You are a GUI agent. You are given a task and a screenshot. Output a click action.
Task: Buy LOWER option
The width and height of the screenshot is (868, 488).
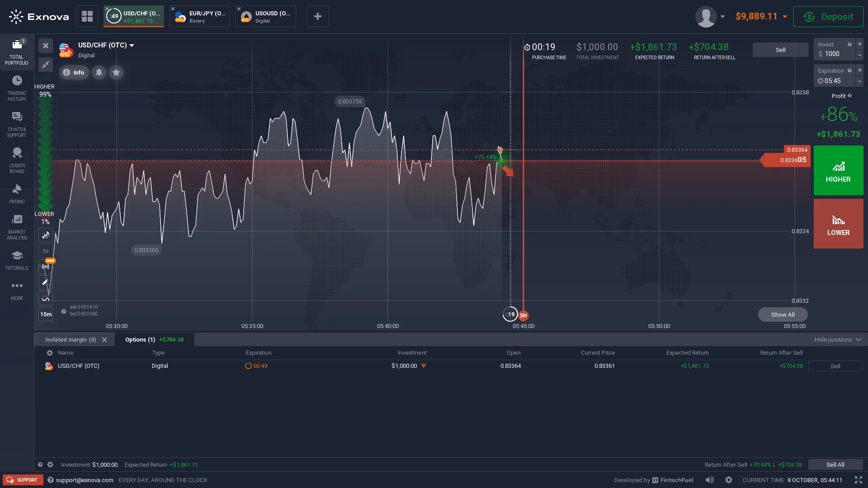838,224
